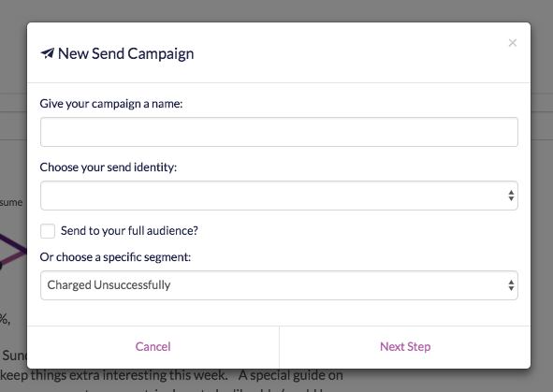
Task: Close the New Send Campaign dialog
Action: 513,43
